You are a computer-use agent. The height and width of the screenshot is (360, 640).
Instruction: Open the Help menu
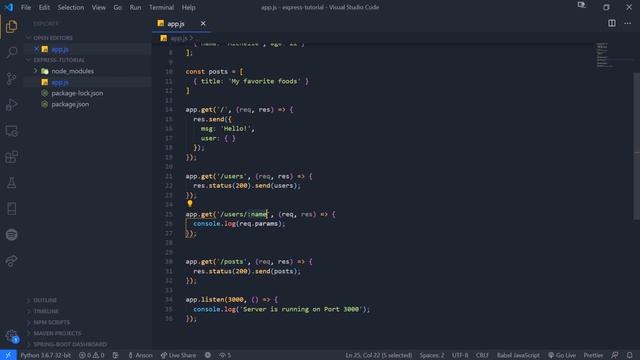189,7
